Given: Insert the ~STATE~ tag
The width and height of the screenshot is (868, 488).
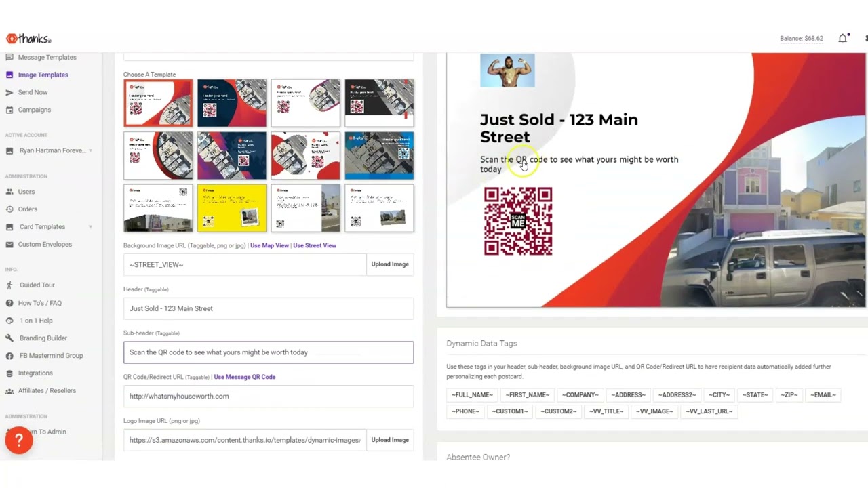Looking at the screenshot, I should coord(755,395).
